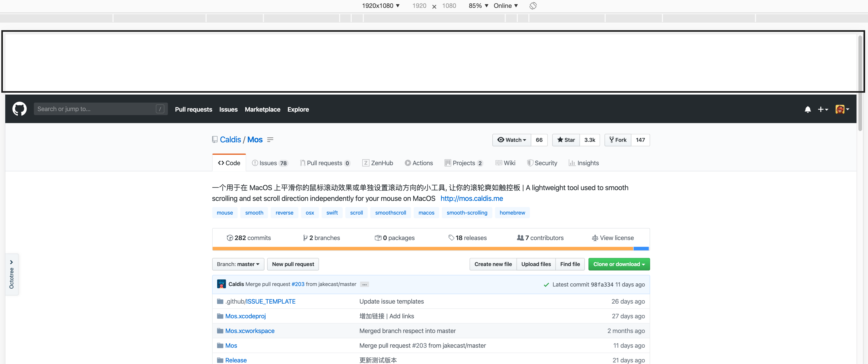Open the Branch: master dropdown
Image resolution: width=868 pixels, height=364 pixels.
point(238,264)
